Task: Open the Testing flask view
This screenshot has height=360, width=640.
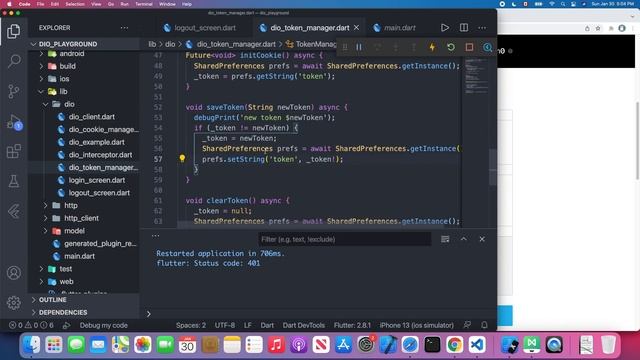Action: [x=13, y=181]
